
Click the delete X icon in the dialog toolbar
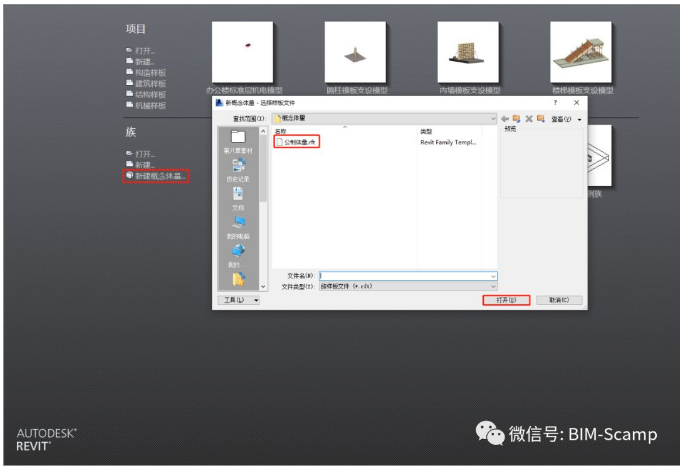[529, 119]
